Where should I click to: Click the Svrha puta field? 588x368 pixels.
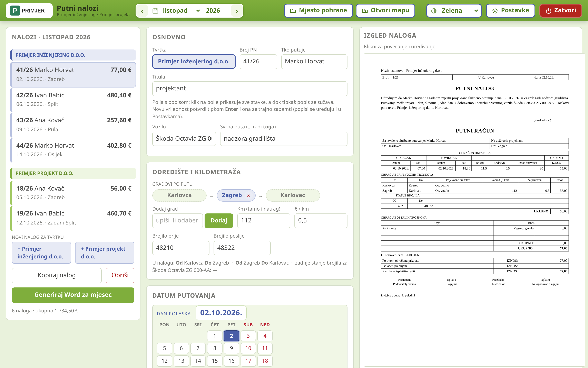(284, 139)
